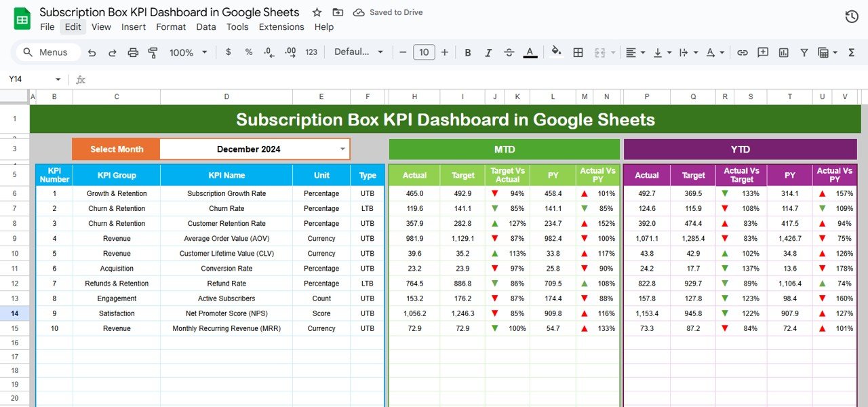The width and height of the screenshot is (868, 407).
Task: Open the Format menu
Action: 171,27
